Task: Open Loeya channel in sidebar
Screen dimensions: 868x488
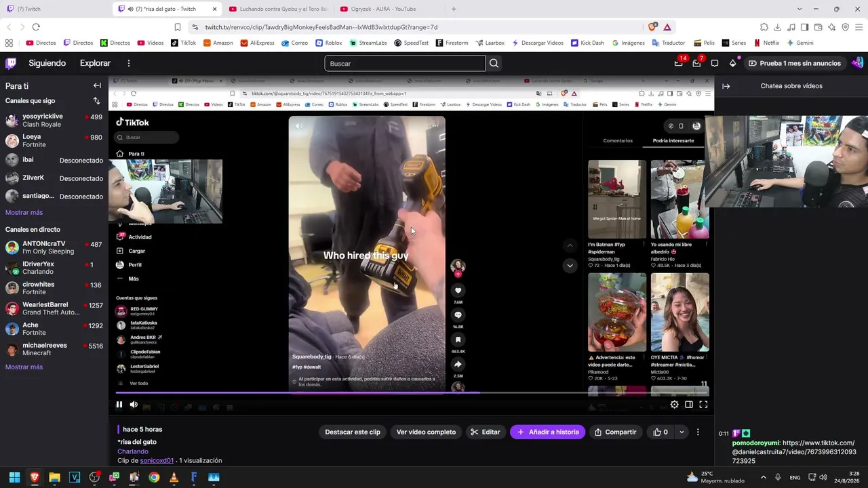Action: 54,141
